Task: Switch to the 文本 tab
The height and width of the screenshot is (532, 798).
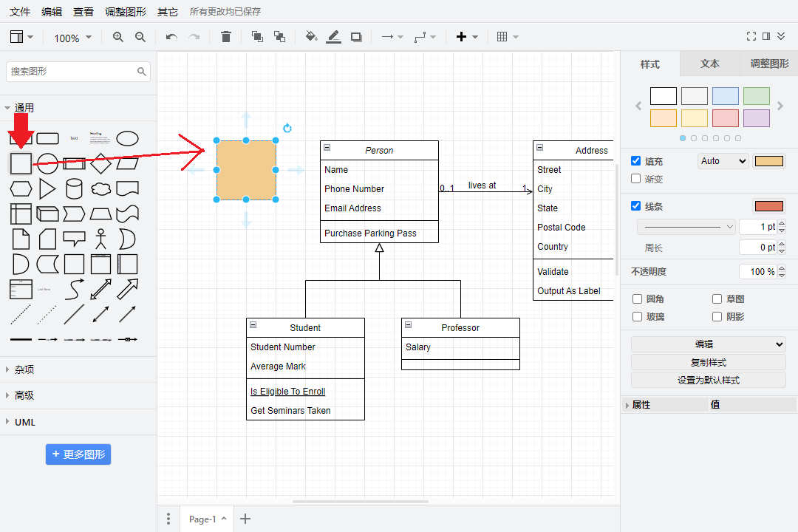Action: 709,64
